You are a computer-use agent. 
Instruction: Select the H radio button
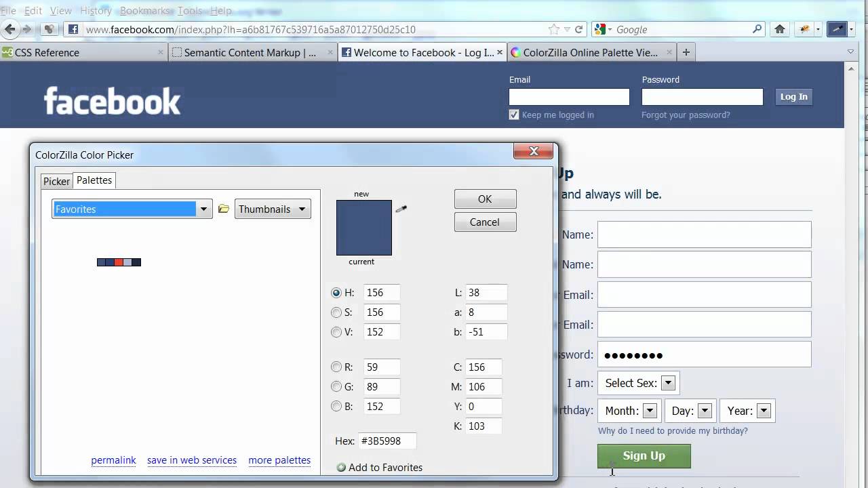click(336, 293)
